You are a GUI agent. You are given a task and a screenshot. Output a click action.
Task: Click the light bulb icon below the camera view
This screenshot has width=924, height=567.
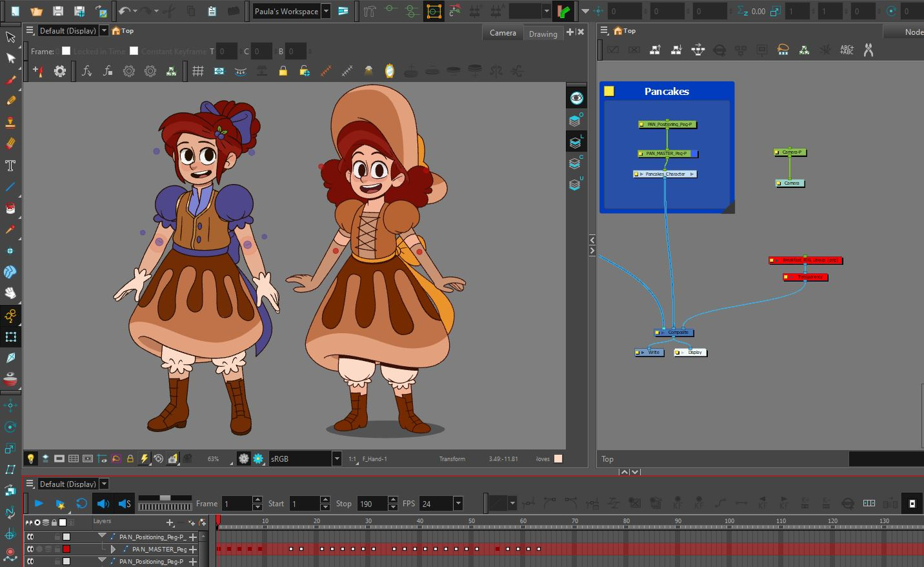[30, 459]
